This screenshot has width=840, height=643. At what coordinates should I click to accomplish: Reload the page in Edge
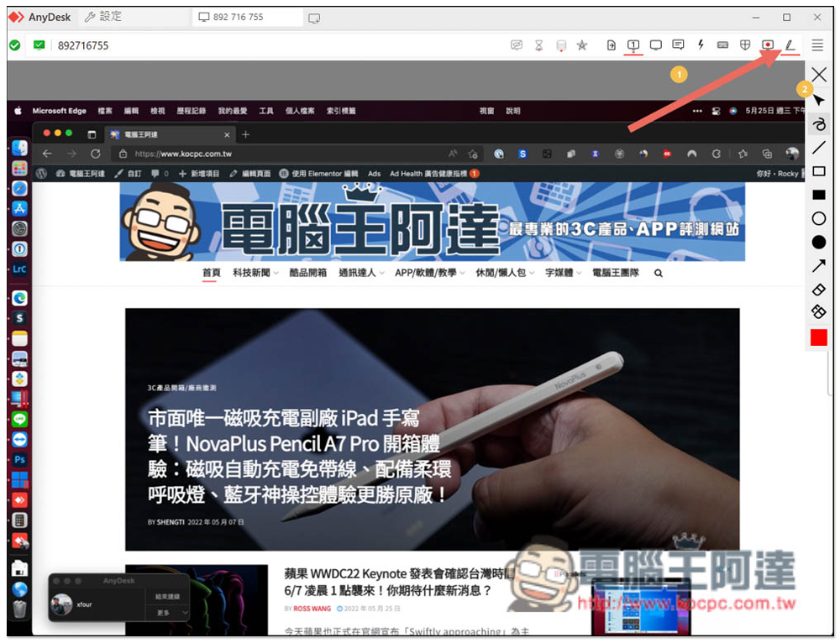(x=96, y=154)
